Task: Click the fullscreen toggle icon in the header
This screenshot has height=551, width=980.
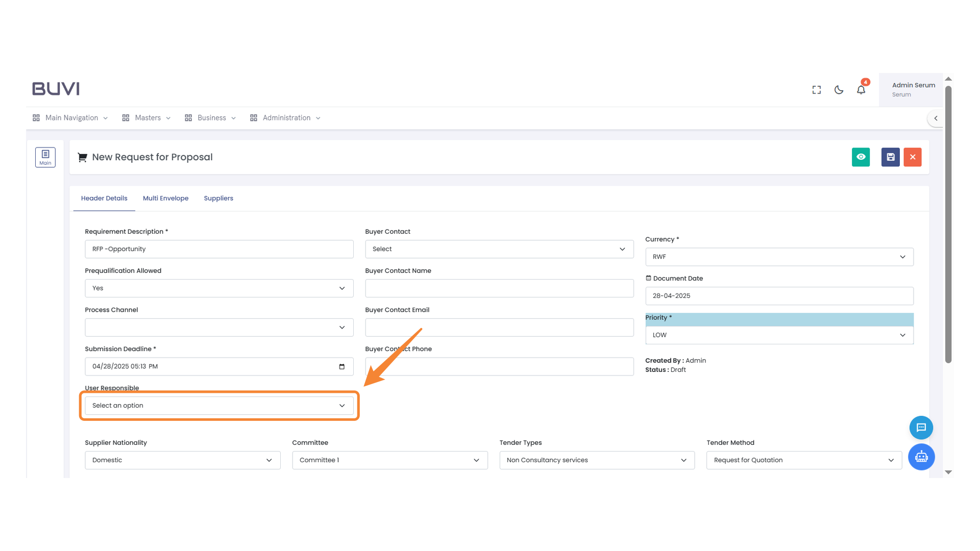Action: pyautogui.click(x=816, y=89)
